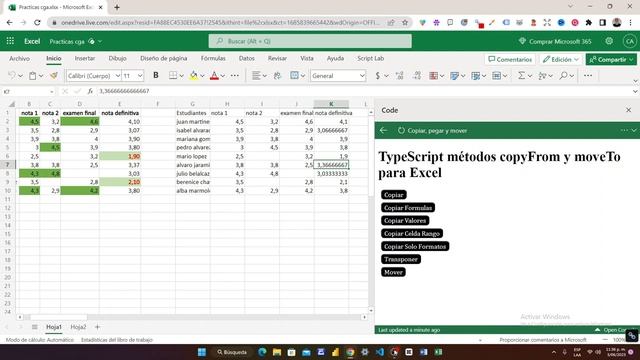Open the settings gear in Excel header

tap(609, 41)
